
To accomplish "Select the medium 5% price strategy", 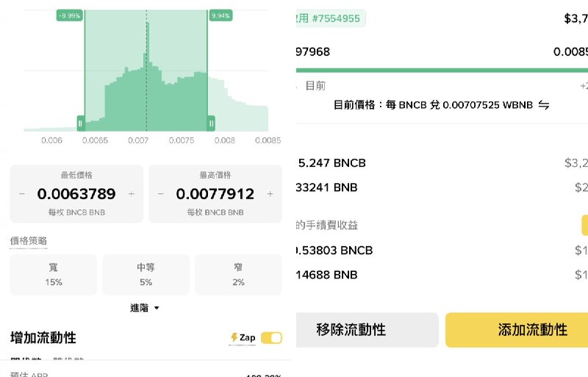I will (x=146, y=275).
